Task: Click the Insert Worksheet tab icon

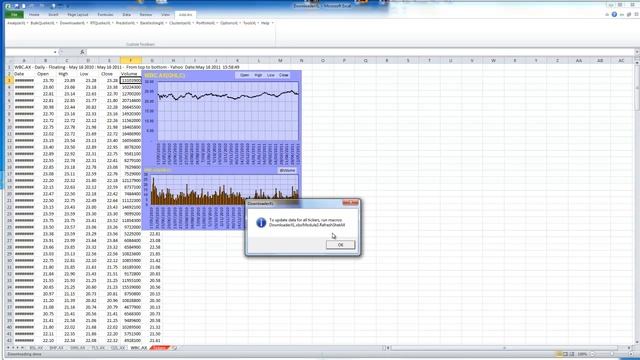Action: click(174, 348)
